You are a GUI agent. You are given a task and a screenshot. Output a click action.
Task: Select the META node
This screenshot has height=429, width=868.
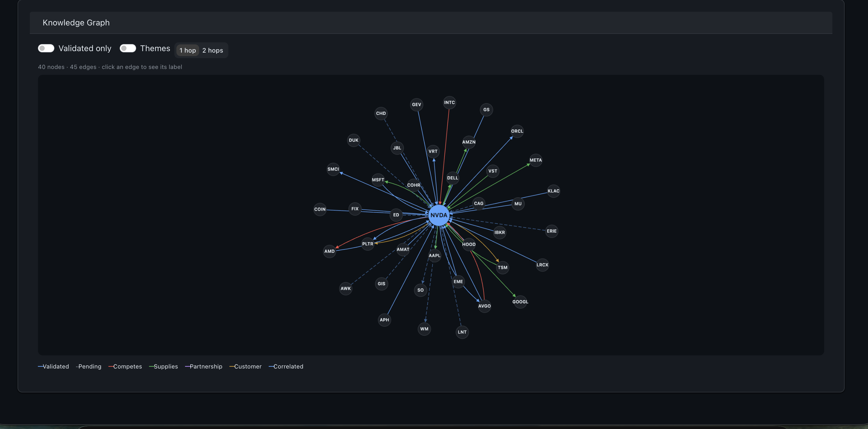click(535, 160)
